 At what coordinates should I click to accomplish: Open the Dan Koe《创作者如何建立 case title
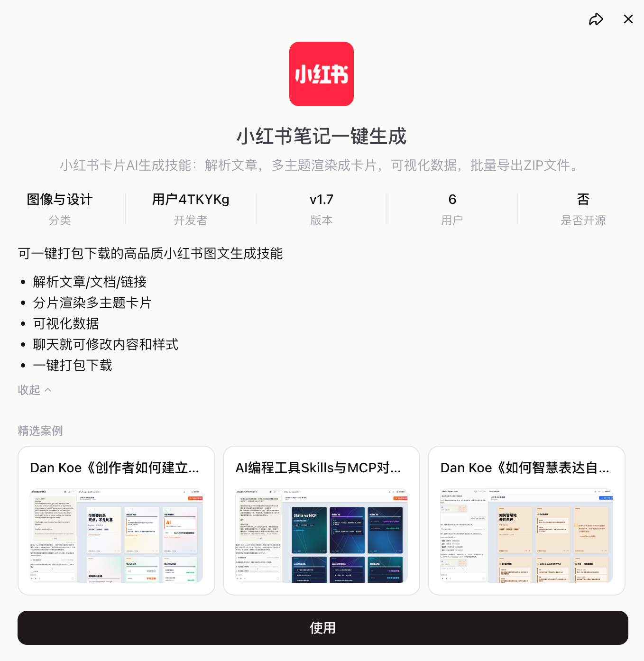click(x=115, y=468)
